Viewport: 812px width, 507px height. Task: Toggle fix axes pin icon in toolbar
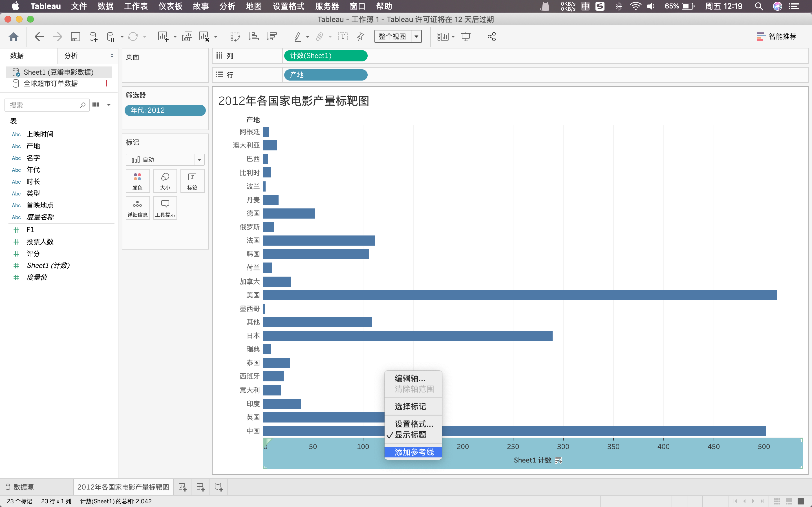361,37
